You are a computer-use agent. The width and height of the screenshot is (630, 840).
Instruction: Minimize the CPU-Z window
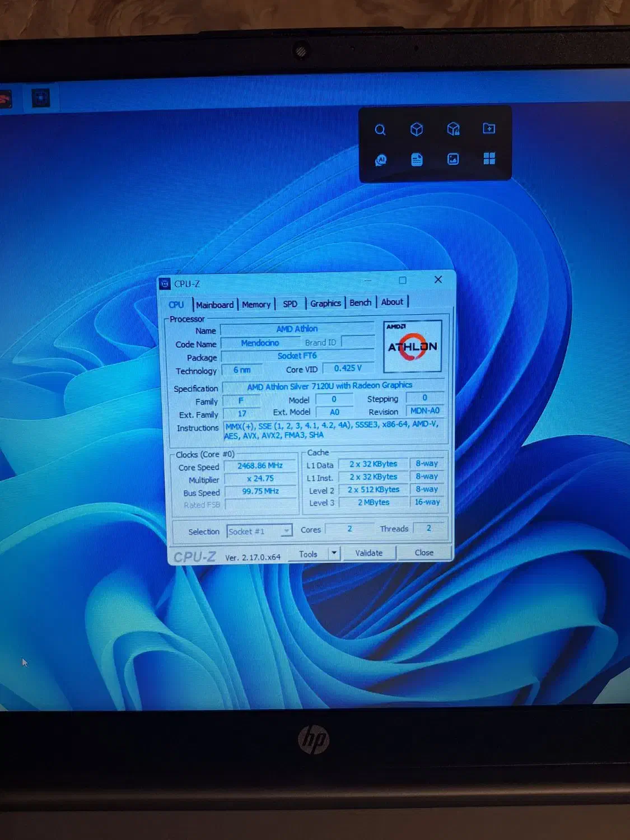368,281
